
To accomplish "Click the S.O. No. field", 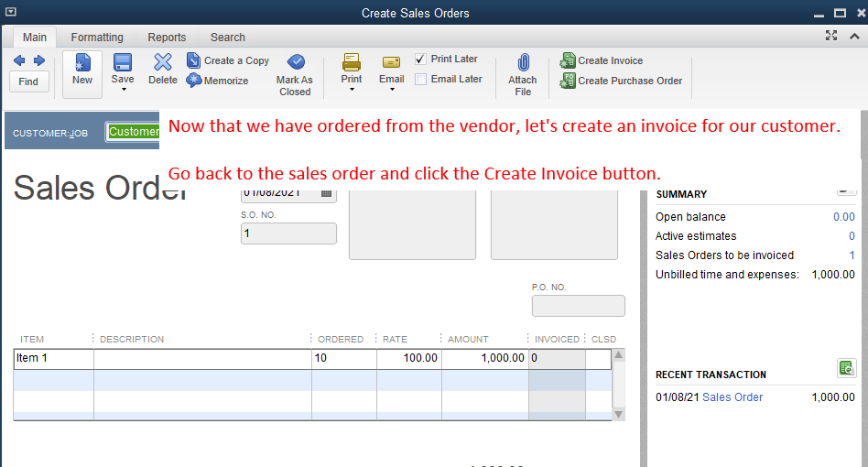I will pyautogui.click(x=288, y=233).
